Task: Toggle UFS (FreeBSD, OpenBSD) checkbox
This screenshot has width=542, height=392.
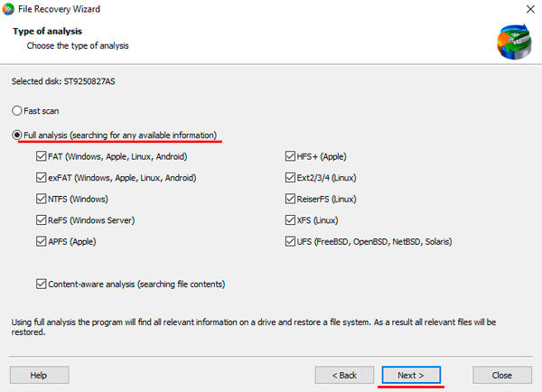Action: click(x=290, y=241)
